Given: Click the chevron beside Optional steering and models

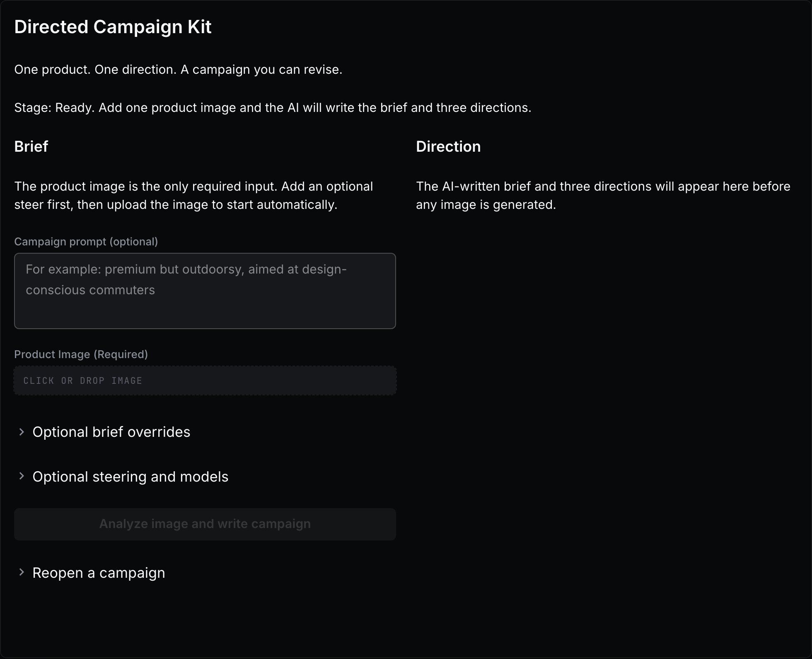Looking at the screenshot, I should click(x=22, y=477).
